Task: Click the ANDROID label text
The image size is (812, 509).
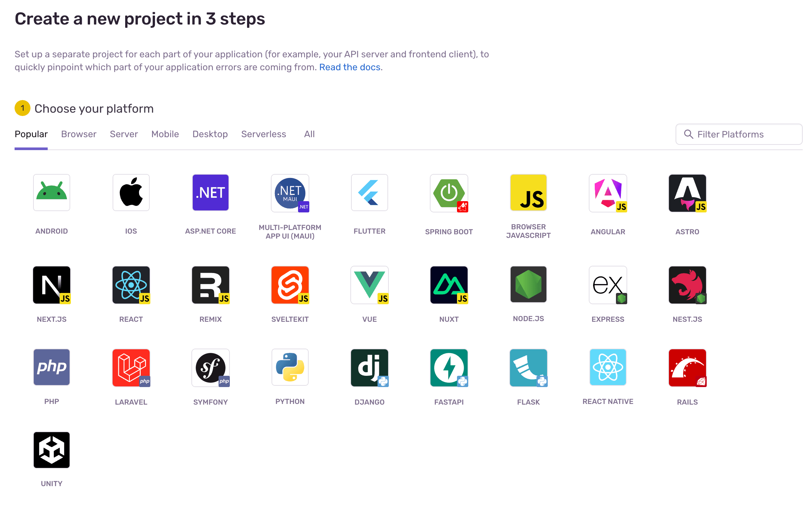Action: point(51,231)
